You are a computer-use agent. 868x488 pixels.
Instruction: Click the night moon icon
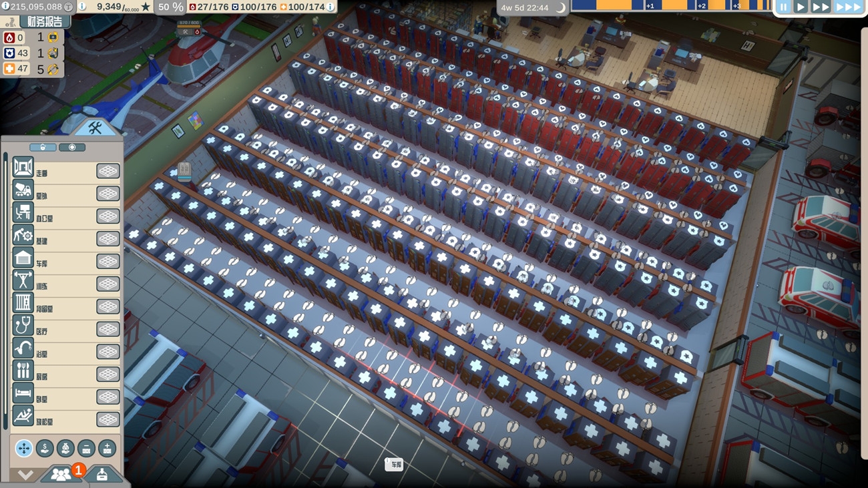coord(560,8)
